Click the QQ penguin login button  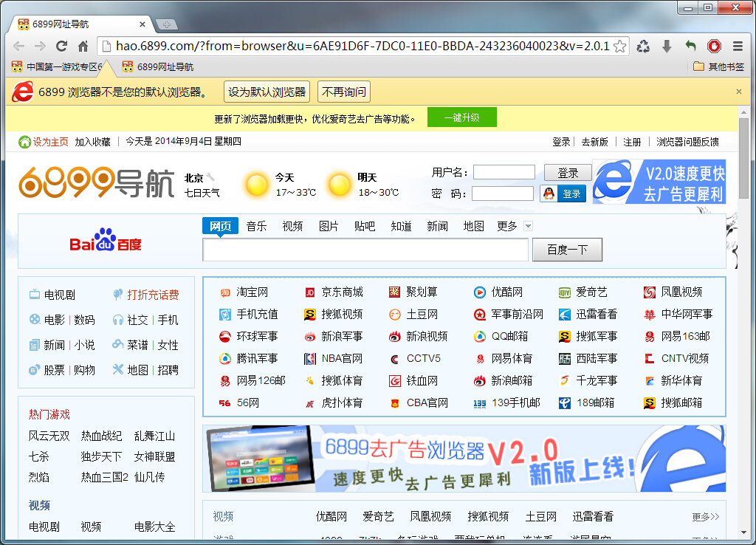tap(563, 194)
